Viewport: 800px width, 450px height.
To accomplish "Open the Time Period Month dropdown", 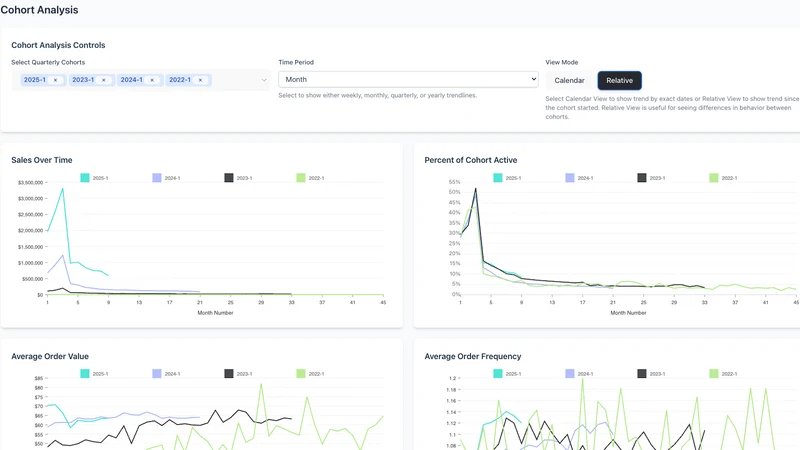I will point(408,80).
